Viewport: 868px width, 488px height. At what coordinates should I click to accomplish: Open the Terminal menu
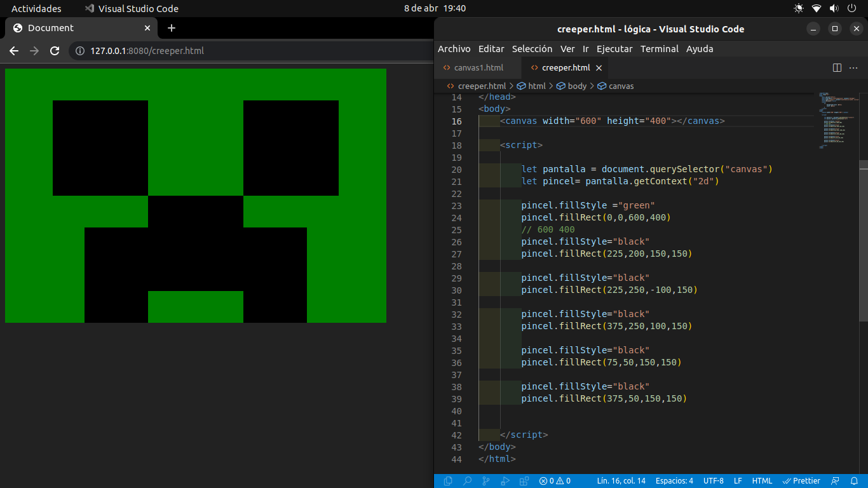[x=660, y=49]
